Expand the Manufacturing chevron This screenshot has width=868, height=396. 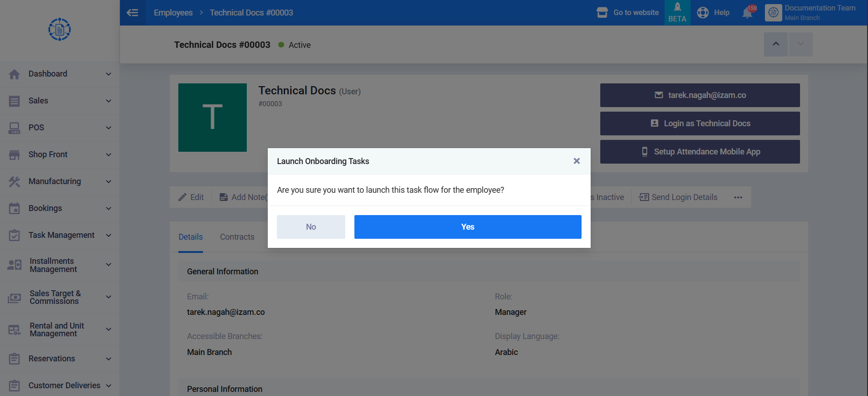[109, 181]
